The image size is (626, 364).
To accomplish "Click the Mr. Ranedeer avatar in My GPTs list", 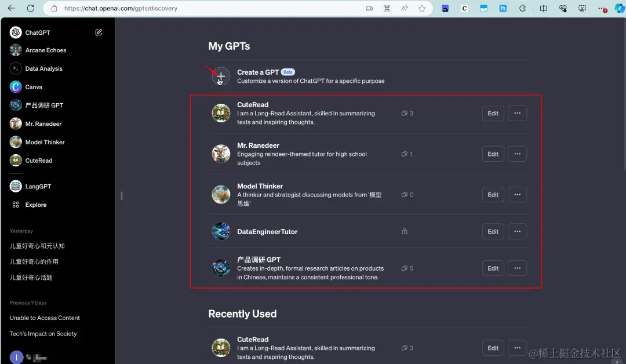I will coord(221,154).
